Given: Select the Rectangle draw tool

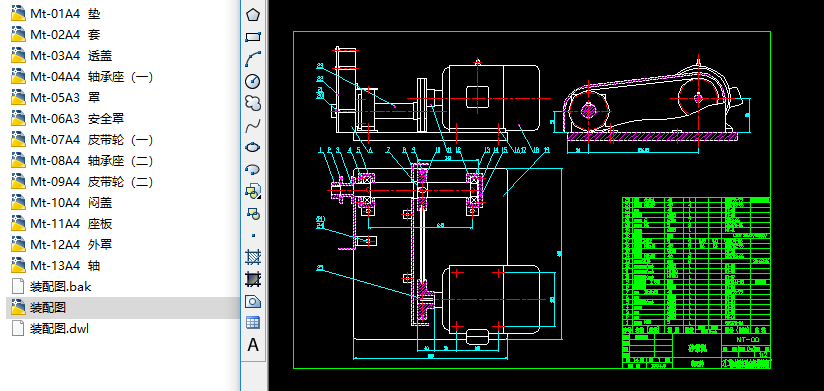Looking at the screenshot, I should pyautogui.click(x=253, y=37).
